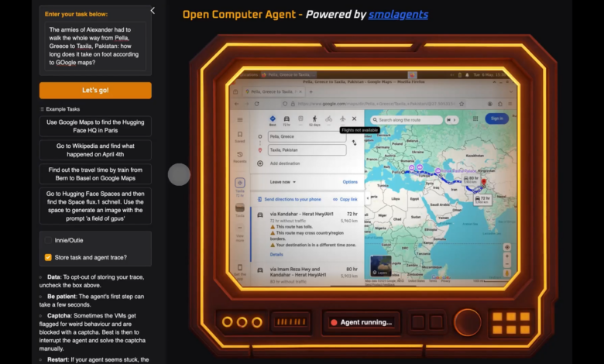604x364 pixels.
Task: Open the map Layers thumbnail
Action: [x=380, y=266]
